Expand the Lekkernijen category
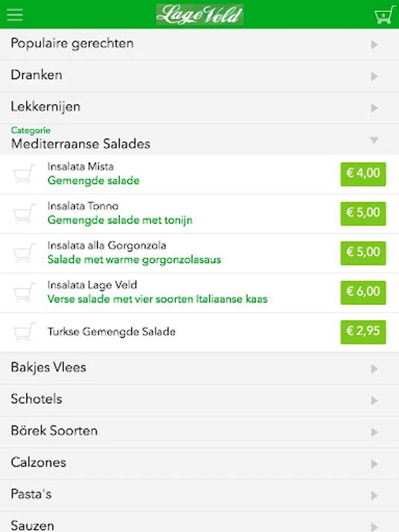This screenshot has height=532, width=399. tap(199, 108)
